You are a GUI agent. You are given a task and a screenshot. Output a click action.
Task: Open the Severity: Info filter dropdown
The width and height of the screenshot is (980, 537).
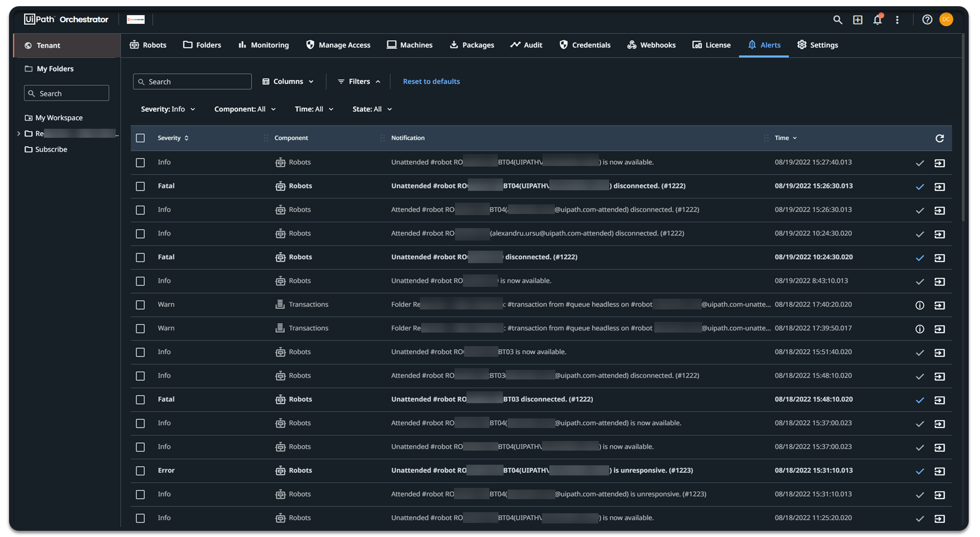click(168, 109)
